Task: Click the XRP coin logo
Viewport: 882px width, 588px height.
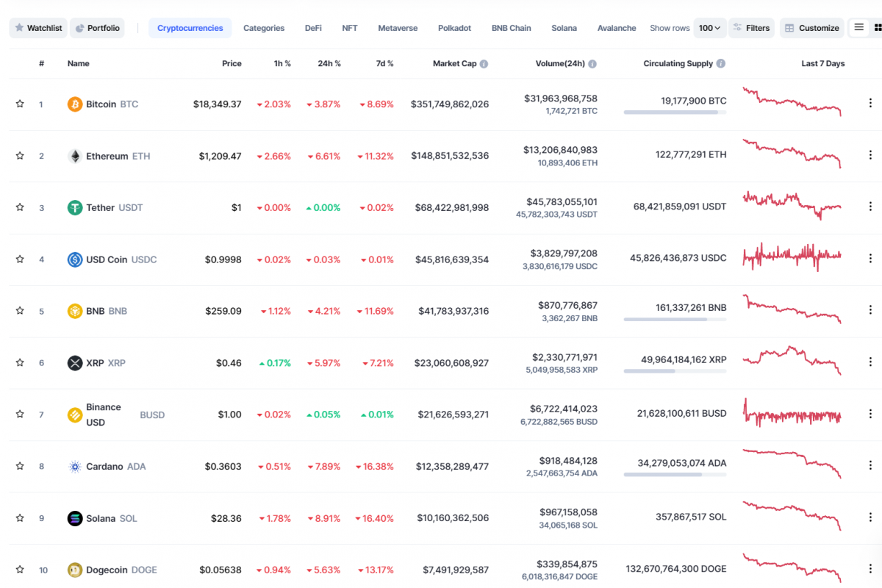Action: 75,363
